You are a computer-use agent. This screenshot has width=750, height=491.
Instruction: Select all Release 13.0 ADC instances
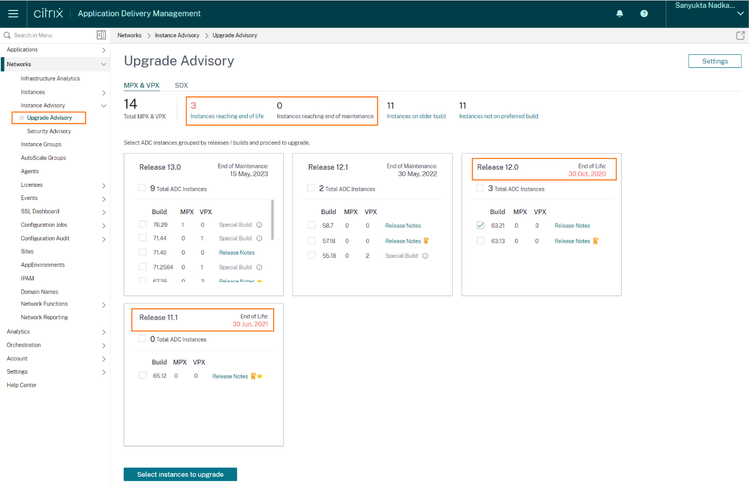[142, 188]
